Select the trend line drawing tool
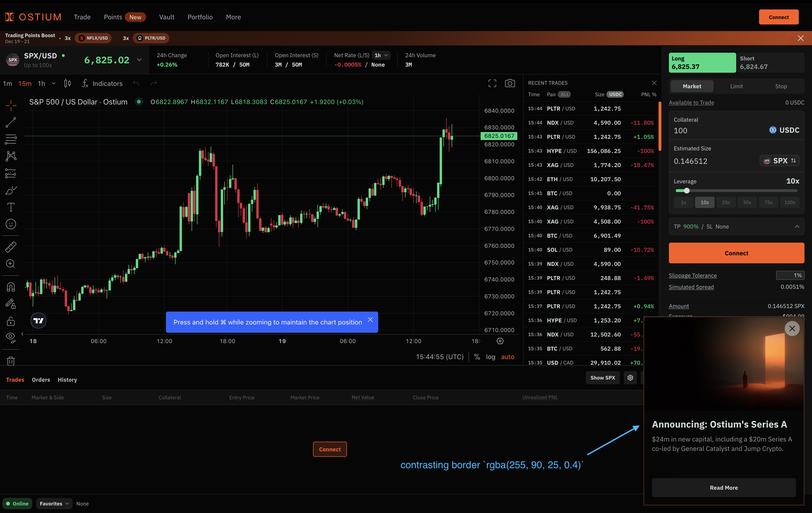 (11, 122)
